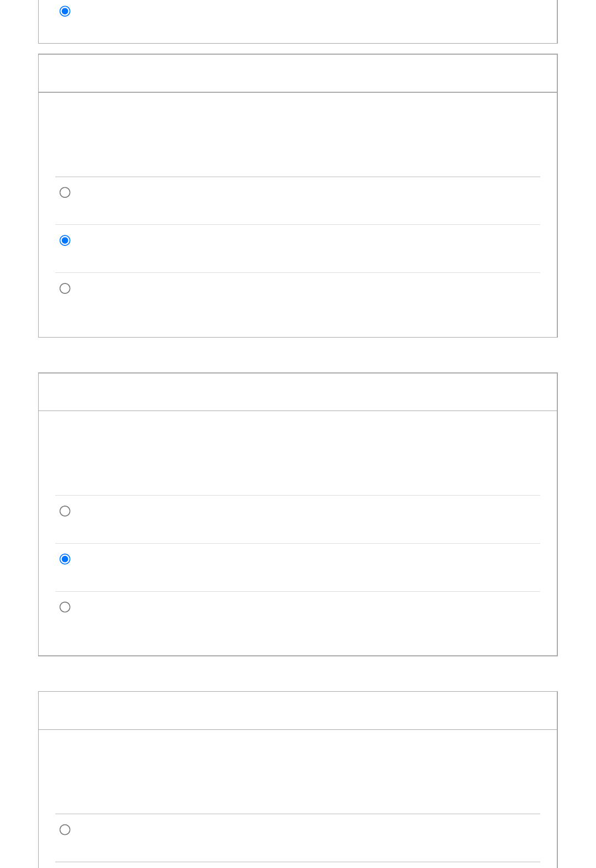
Task: Choose the last radio option in the first complete card
Action: pyautogui.click(x=65, y=288)
